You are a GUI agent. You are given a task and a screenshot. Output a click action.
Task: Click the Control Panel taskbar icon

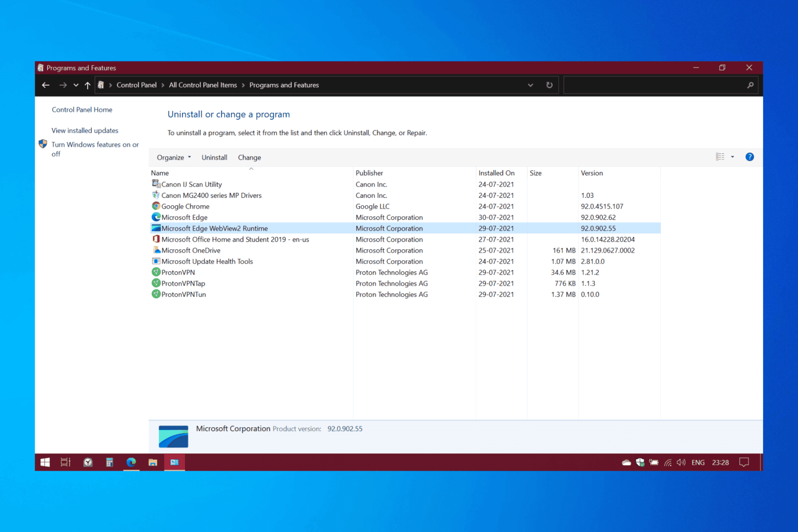point(175,462)
